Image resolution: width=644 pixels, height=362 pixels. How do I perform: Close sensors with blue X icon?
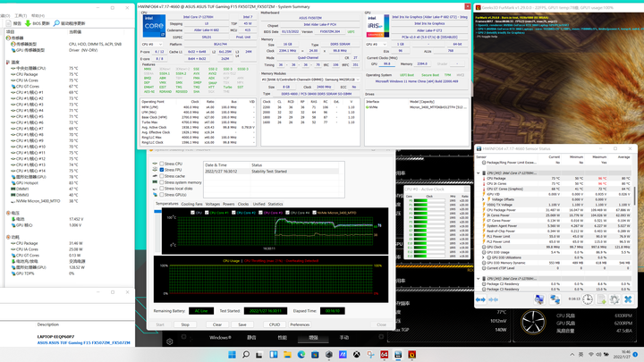point(628,299)
